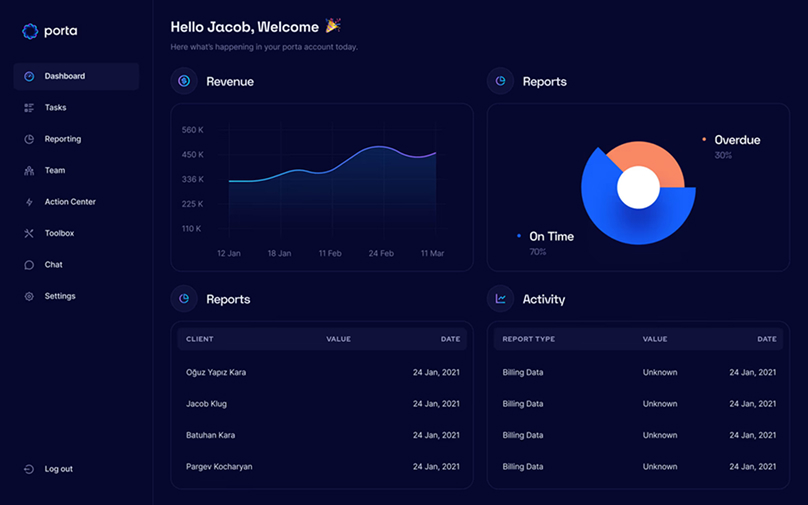Click the Team people icon
The image size is (808, 505).
tap(29, 171)
